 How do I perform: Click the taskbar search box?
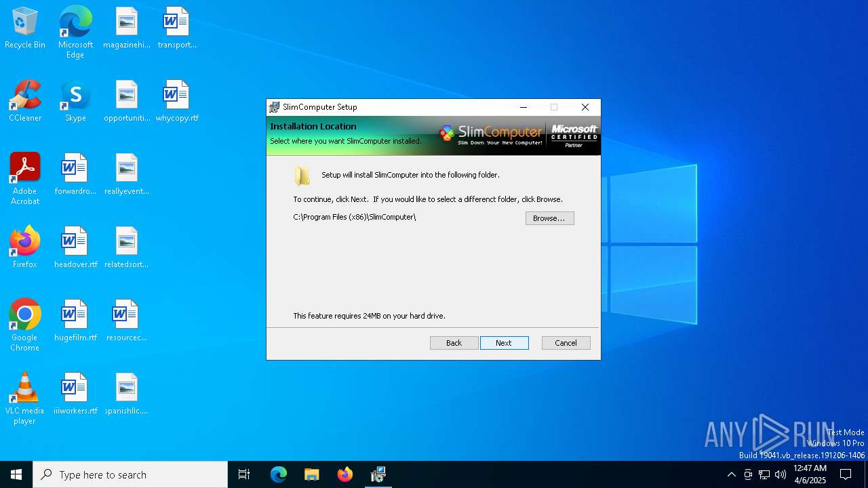pyautogui.click(x=130, y=474)
